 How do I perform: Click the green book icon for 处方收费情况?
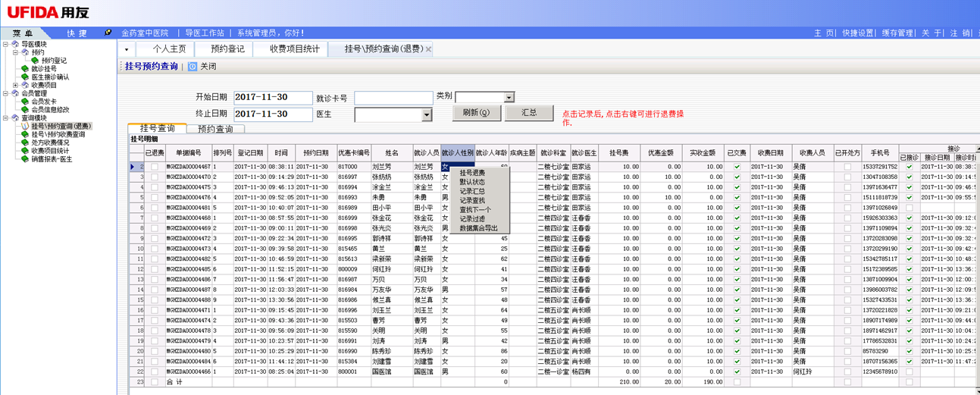25,143
